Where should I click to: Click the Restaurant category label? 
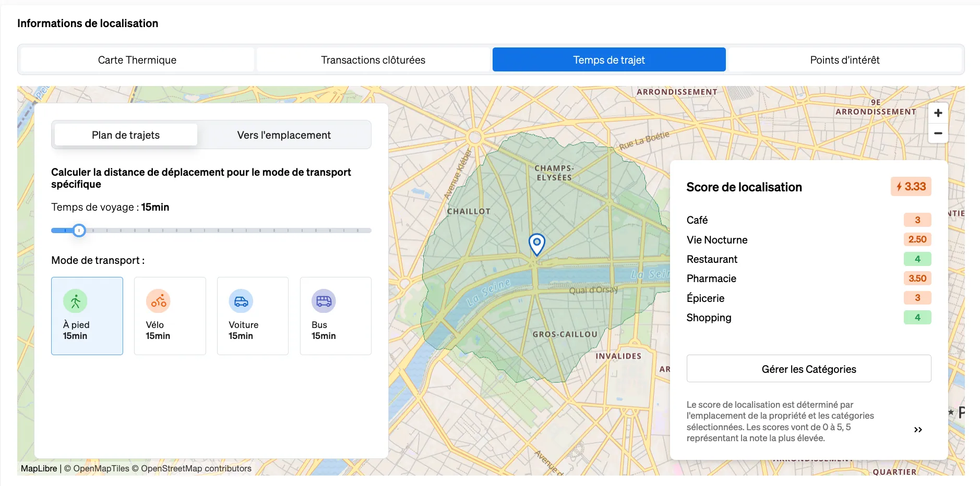coord(712,259)
